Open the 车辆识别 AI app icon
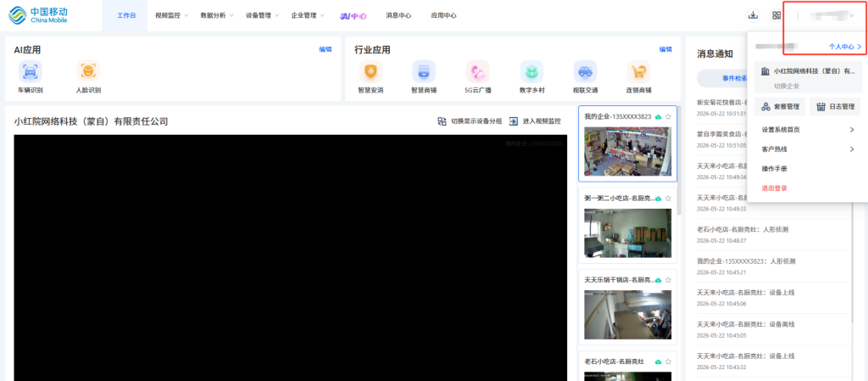 pos(30,71)
